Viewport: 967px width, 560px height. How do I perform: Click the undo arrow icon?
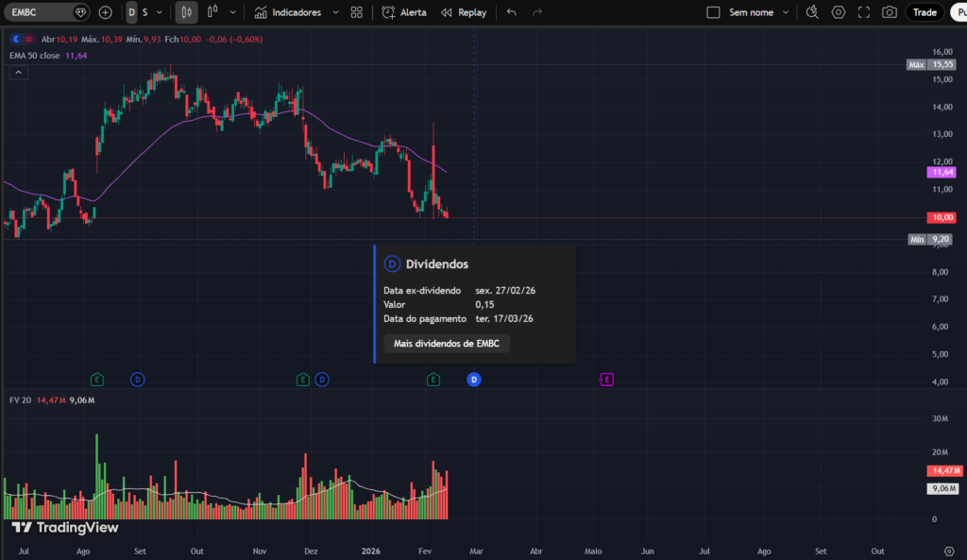510,12
